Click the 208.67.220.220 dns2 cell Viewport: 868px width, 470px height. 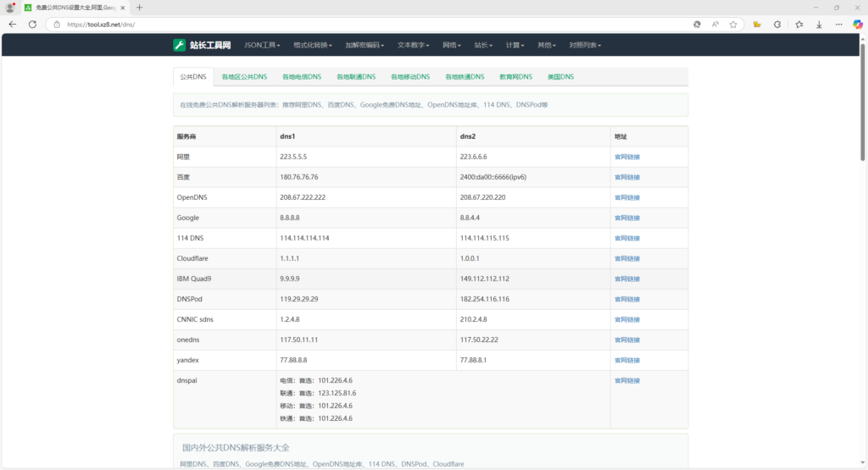point(533,197)
